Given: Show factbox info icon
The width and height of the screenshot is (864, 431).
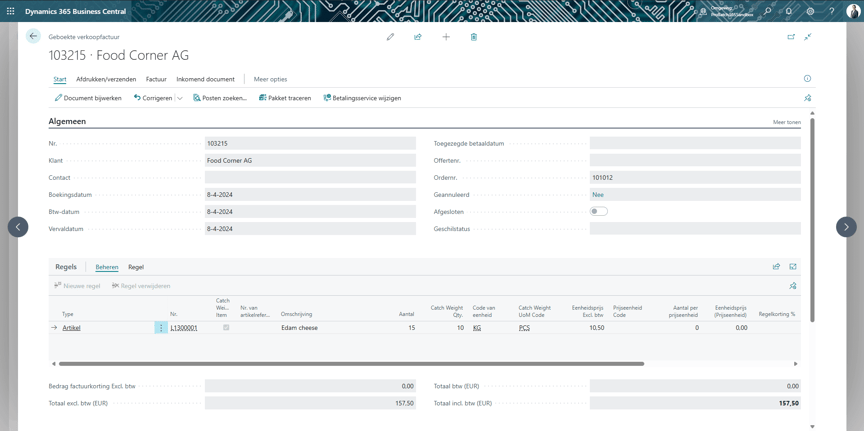Looking at the screenshot, I should point(807,79).
